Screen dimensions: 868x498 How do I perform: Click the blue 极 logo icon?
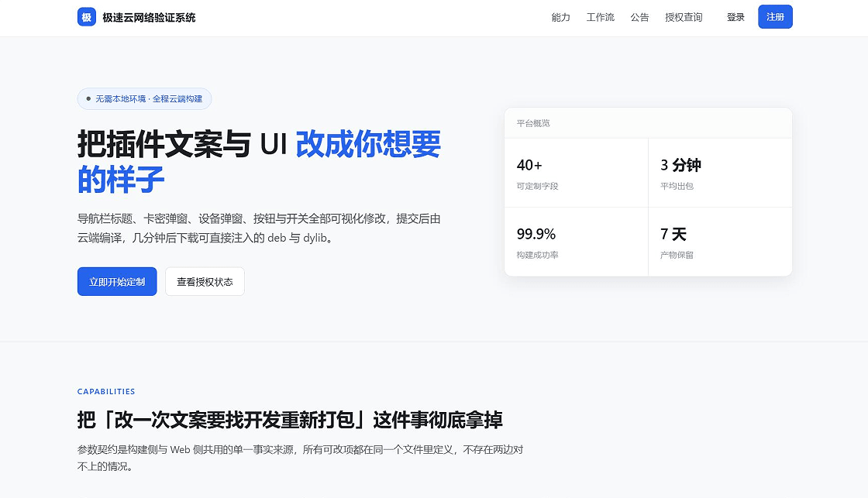pyautogui.click(x=86, y=17)
